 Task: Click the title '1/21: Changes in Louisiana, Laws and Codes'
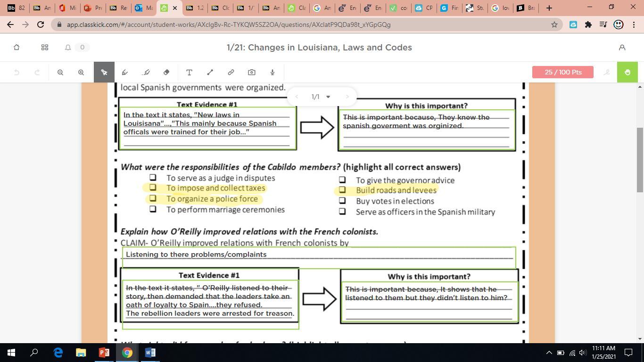(x=319, y=47)
